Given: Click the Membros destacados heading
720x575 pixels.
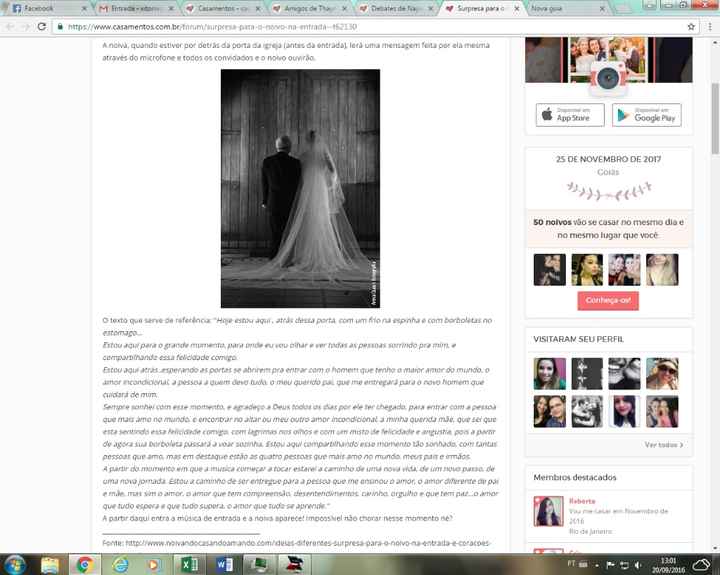Looking at the screenshot, I should click(574, 478).
